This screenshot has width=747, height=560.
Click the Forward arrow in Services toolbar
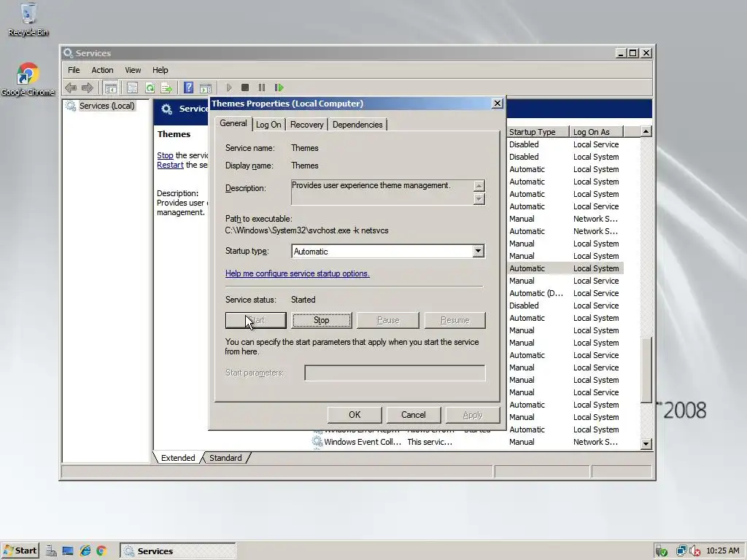click(x=88, y=87)
